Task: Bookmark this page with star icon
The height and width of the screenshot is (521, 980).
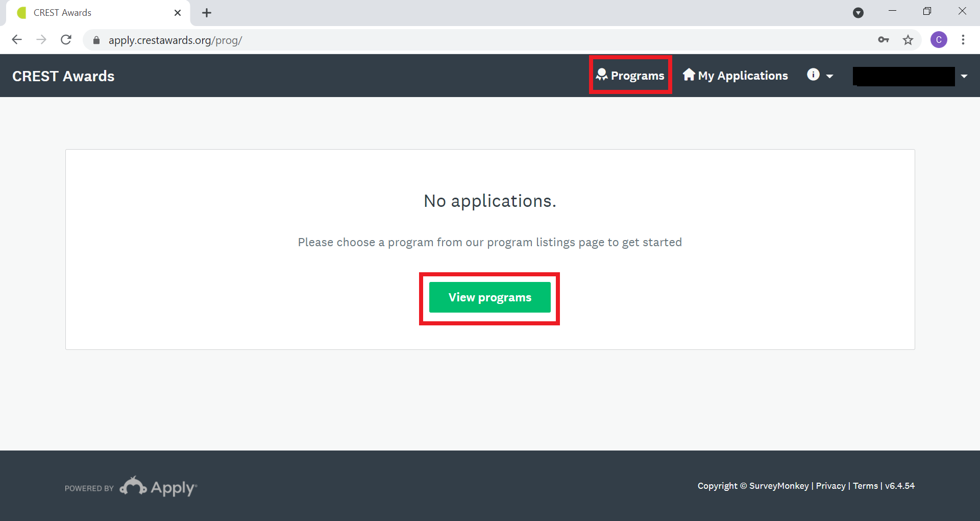Action: click(908, 40)
